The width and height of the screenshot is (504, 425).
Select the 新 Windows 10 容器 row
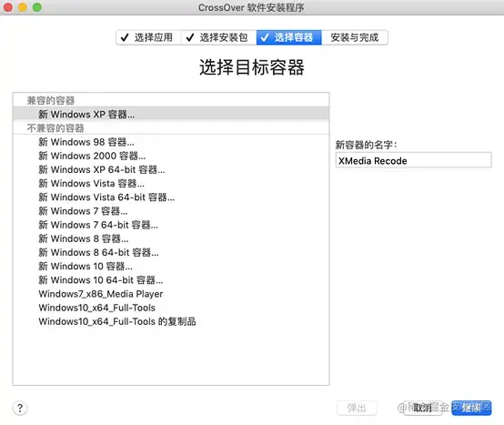click(x=171, y=266)
